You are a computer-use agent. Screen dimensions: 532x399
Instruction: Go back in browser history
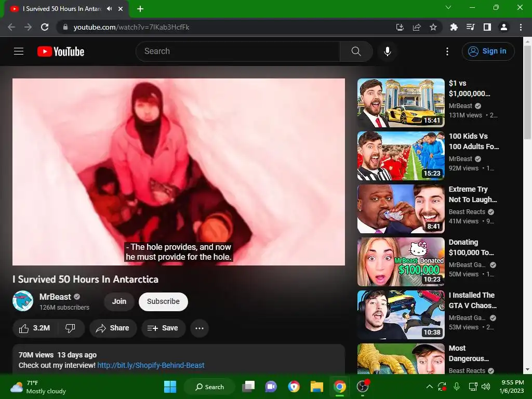[11, 27]
